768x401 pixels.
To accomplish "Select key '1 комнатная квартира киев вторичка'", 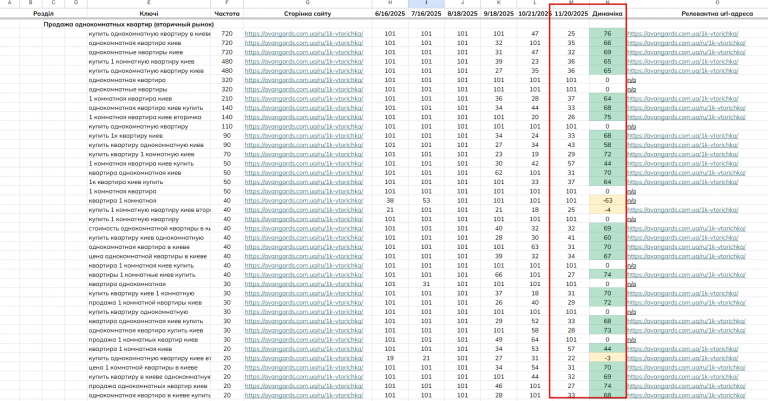I will coord(145,117).
